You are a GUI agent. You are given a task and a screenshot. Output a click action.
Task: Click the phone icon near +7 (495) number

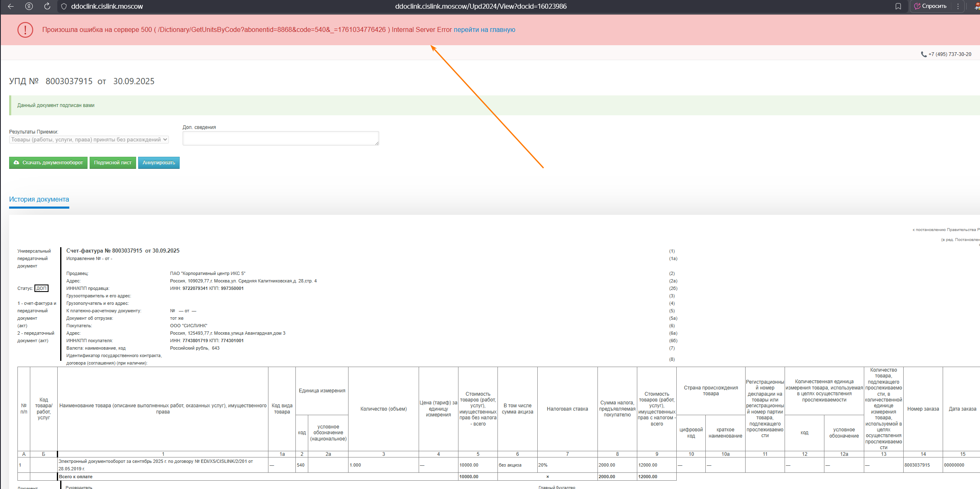pos(924,54)
